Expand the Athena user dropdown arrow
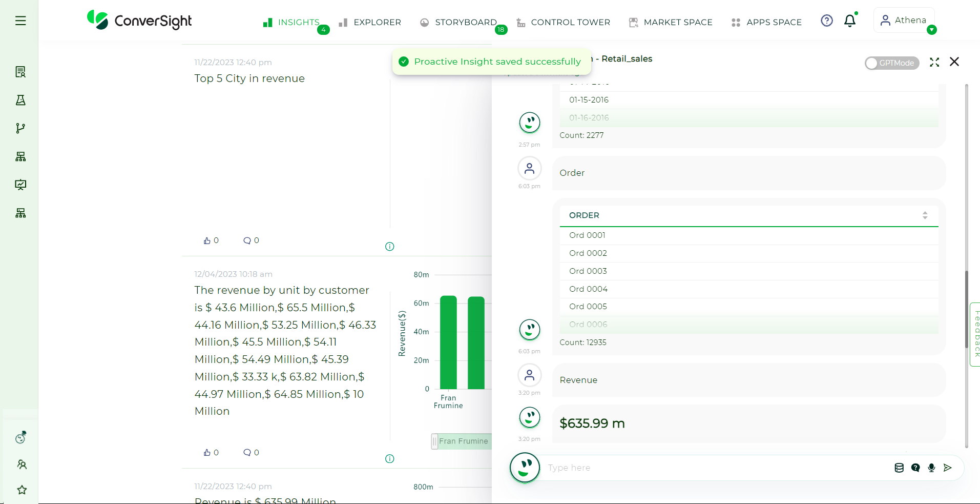This screenshot has width=980, height=504. [x=932, y=30]
